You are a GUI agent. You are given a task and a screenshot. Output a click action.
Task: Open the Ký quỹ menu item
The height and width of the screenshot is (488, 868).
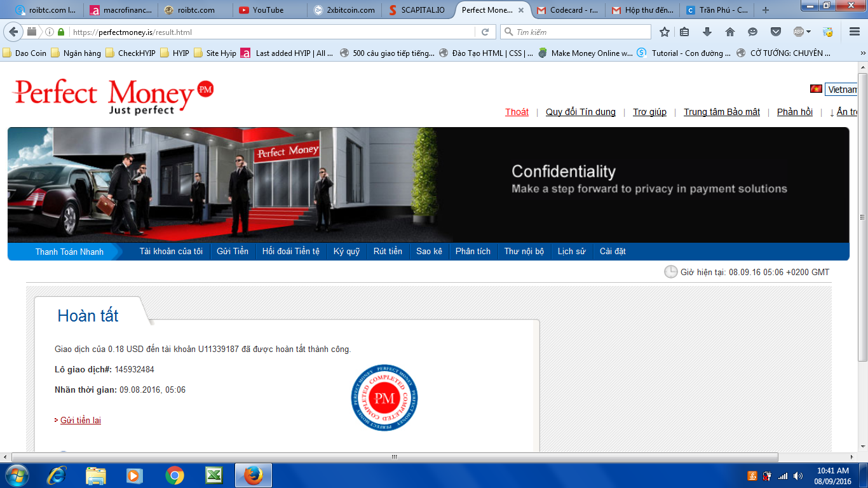tap(346, 252)
